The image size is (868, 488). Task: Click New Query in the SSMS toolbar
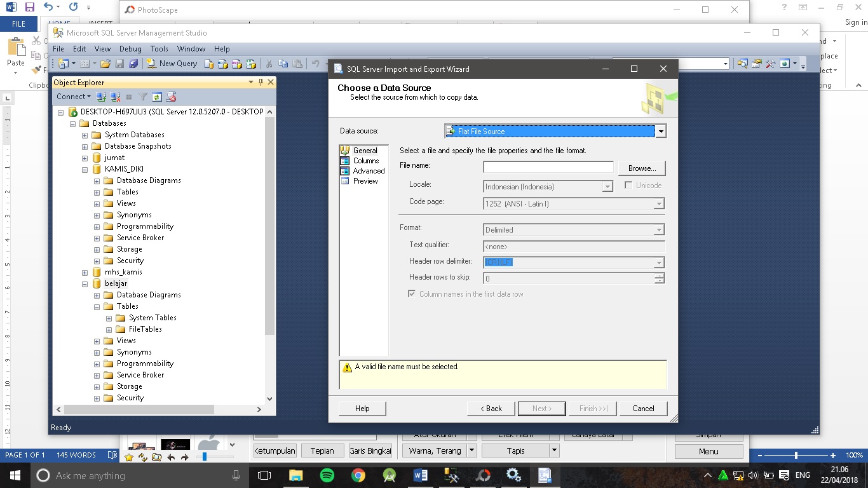click(172, 64)
